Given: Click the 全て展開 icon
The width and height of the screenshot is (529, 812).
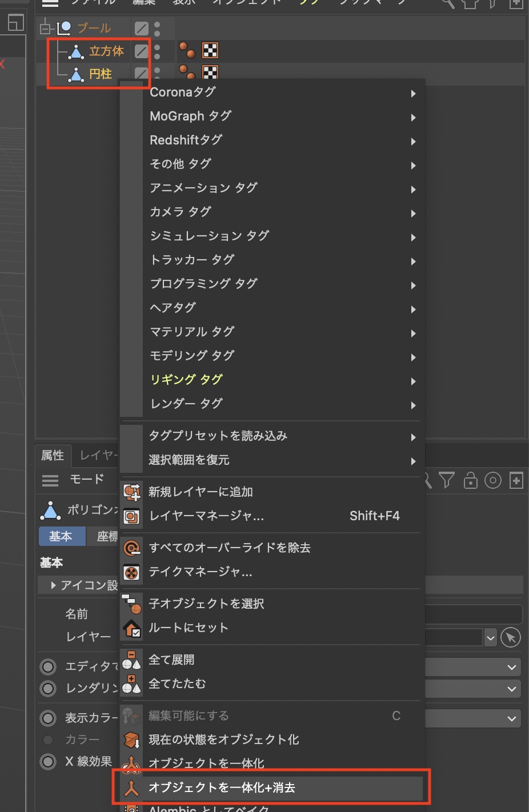Looking at the screenshot, I should pyautogui.click(x=132, y=660).
